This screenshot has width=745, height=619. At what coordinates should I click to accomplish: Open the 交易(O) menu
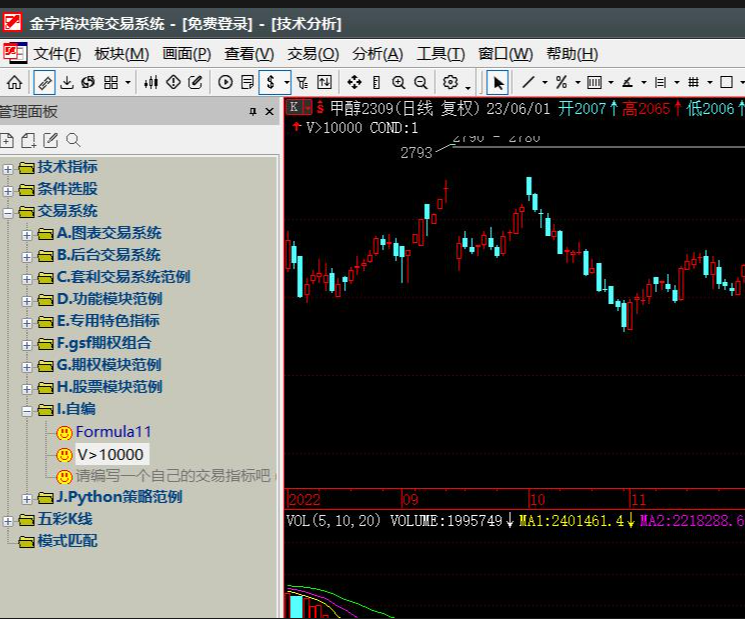313,54
